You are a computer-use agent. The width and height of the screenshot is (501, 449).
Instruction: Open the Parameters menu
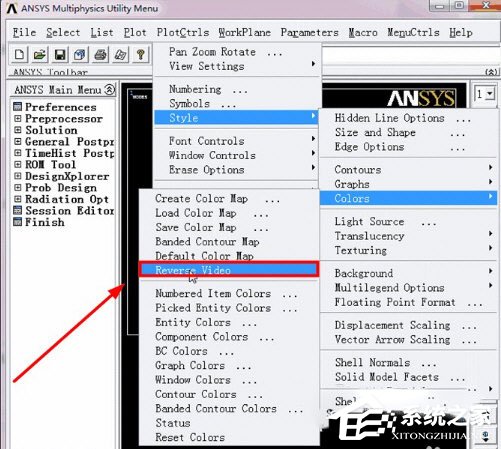click(310, 33)
